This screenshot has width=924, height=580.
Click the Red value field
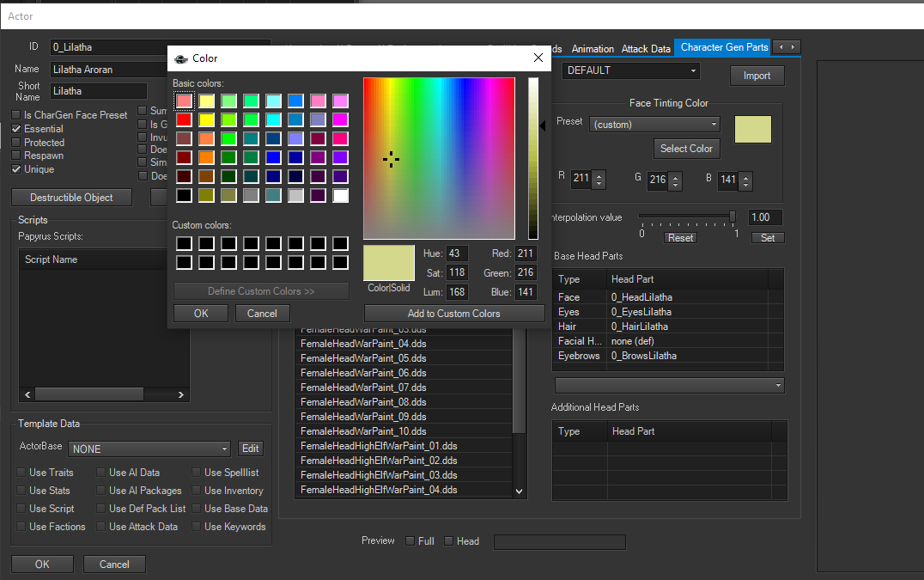[525, 253]
